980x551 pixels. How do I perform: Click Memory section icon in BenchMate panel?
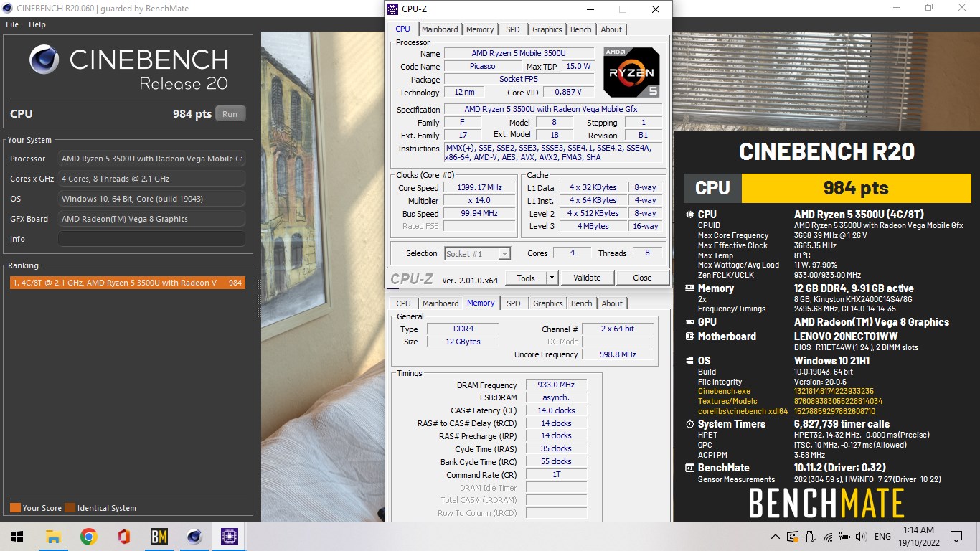[x=689, y=288]
